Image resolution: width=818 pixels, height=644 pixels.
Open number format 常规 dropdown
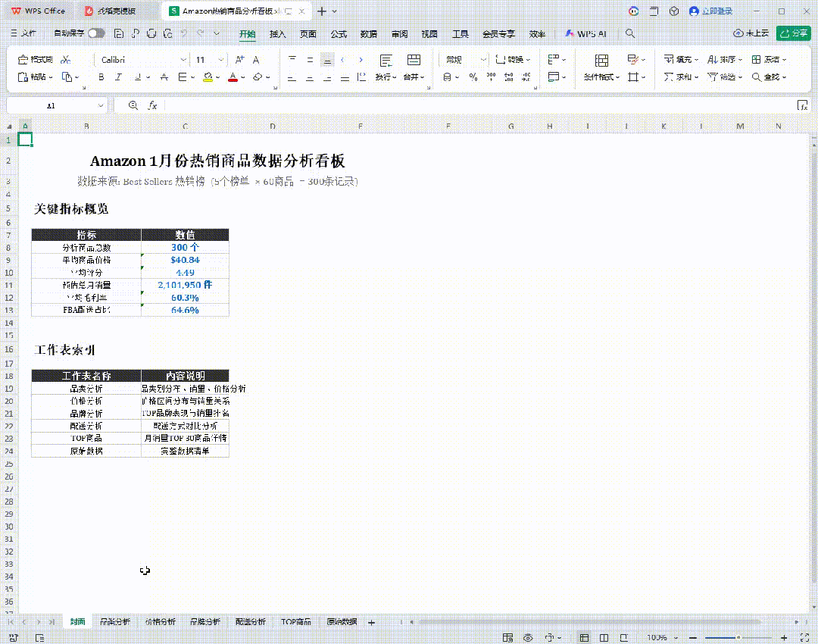[483, 60]
